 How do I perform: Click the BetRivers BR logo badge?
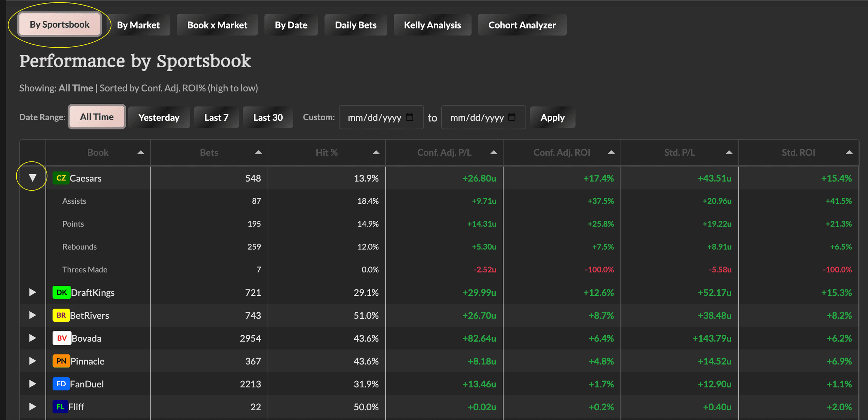61,315
